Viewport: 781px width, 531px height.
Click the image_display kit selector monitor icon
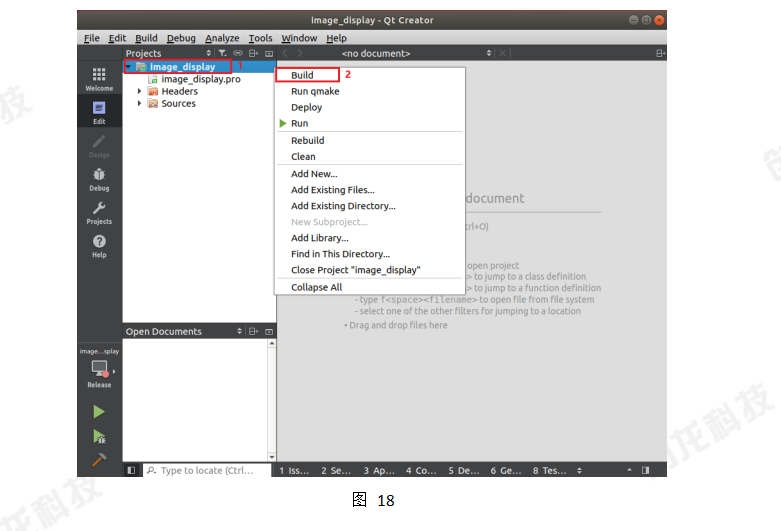click(x=99, y=369)
